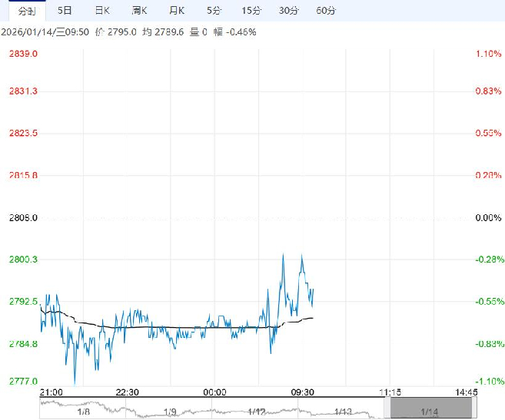Screen dimensions: 505x420
Task: Click the 2839.0 top price axis label
Action: (24, 54)
